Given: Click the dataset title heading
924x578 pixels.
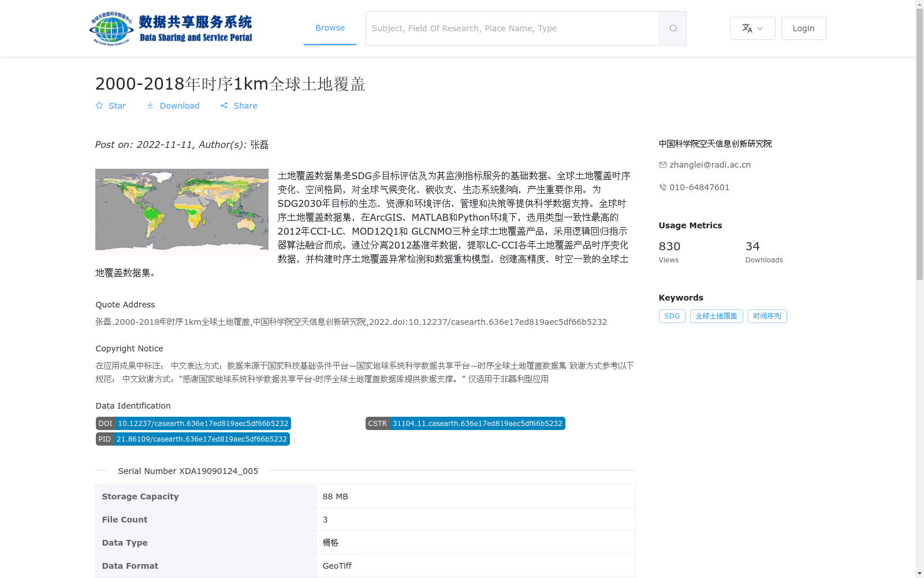Looking at the screenshot, I should click(x=230, y=84).
